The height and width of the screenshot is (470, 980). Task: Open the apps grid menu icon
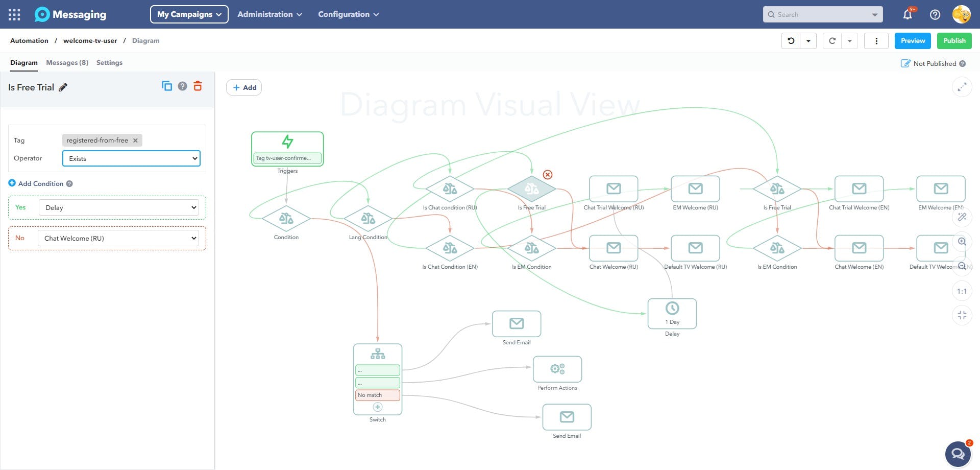coord(14,14)
